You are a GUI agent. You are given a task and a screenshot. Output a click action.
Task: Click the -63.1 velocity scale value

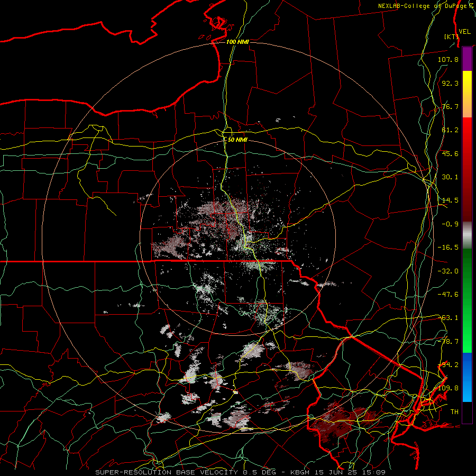[448, 318]
